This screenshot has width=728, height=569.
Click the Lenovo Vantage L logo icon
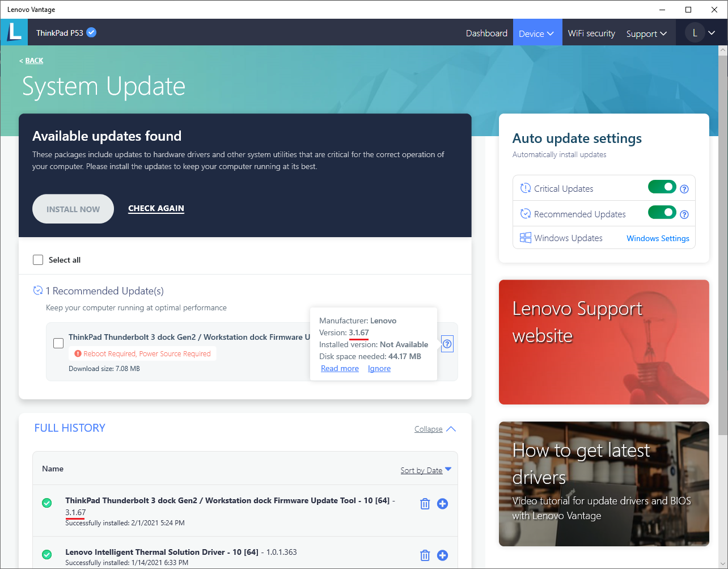(14, 32)
